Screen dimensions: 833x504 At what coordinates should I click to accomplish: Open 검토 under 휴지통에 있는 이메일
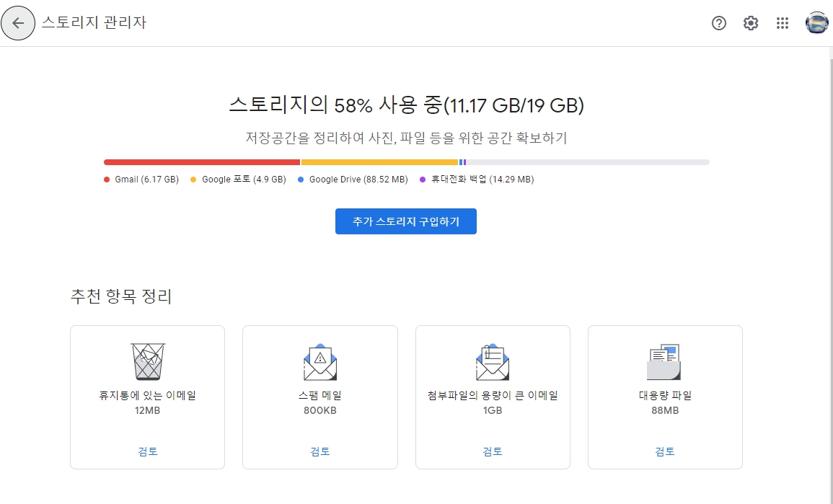click(x=147, y=451)
